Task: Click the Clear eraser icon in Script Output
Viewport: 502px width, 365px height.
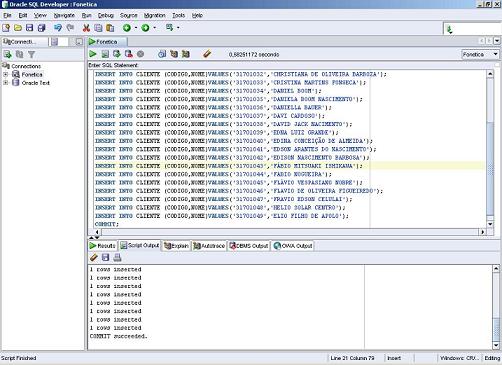Action: [x=94, y=257]
